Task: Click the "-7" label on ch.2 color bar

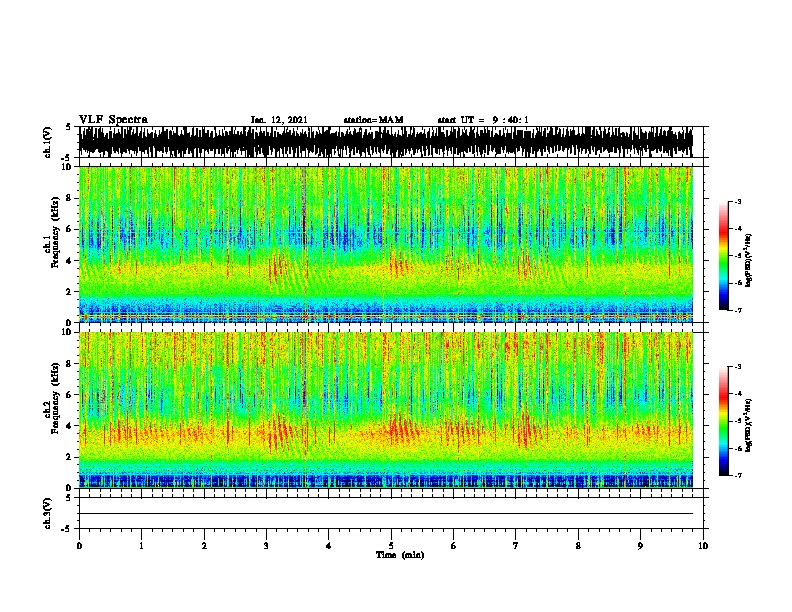Action: pyautogui.click(x=737, y=475)
